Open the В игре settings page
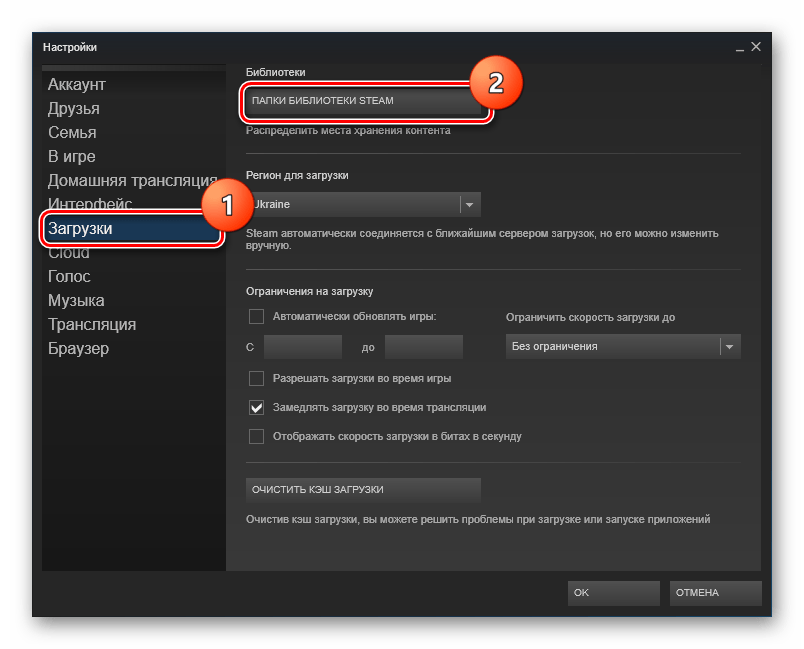Viewport: 804px width, 649px height. pos(72,157)
